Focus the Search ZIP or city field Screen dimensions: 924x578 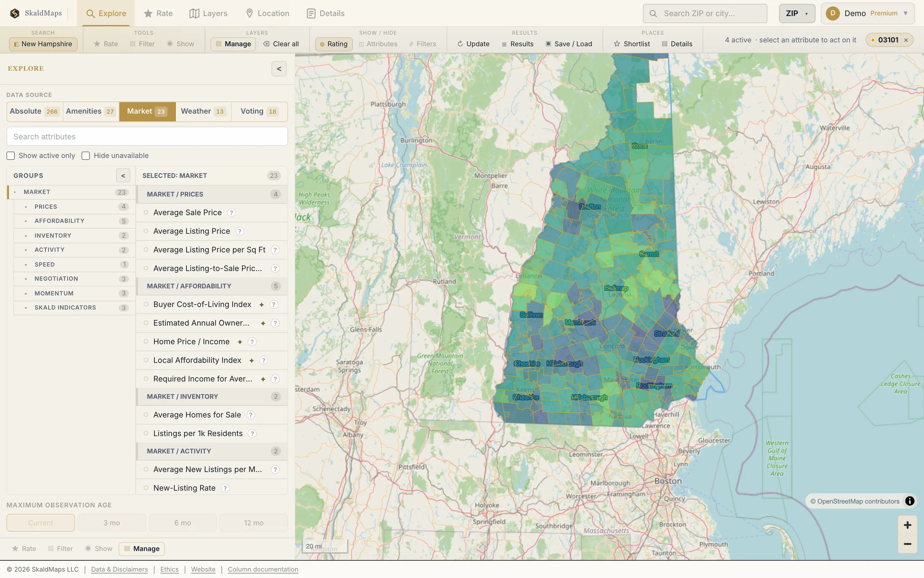click(x=705, y=13)
